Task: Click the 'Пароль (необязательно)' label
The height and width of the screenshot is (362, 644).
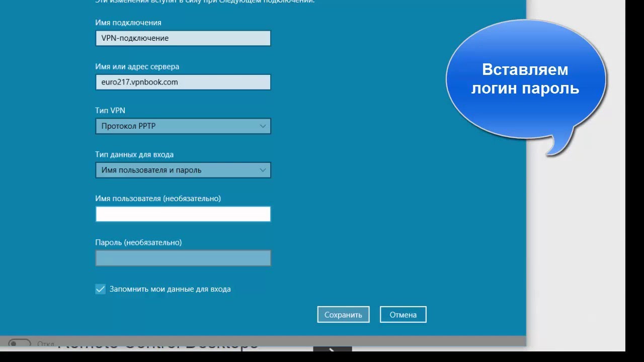Action: pos(138,242)
